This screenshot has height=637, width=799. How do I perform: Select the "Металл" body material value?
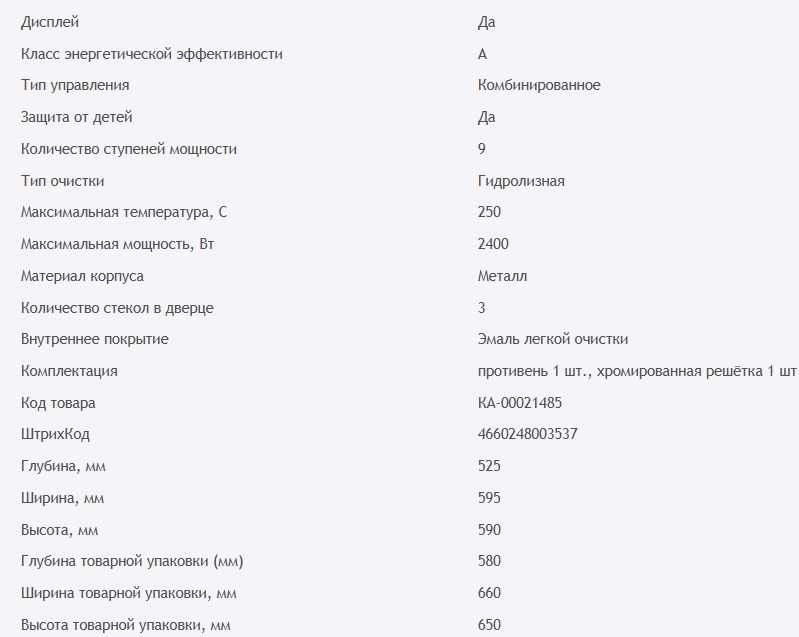tap(502, 276)
